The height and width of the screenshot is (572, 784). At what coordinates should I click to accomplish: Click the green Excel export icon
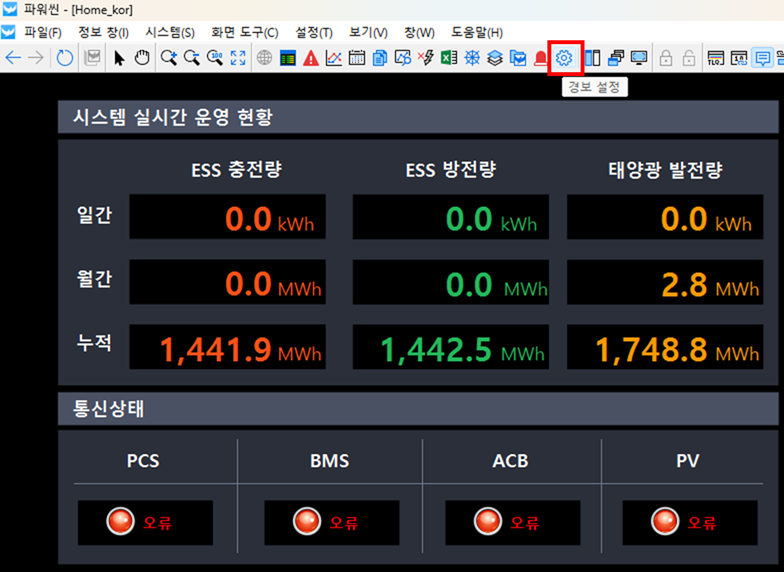449,58
